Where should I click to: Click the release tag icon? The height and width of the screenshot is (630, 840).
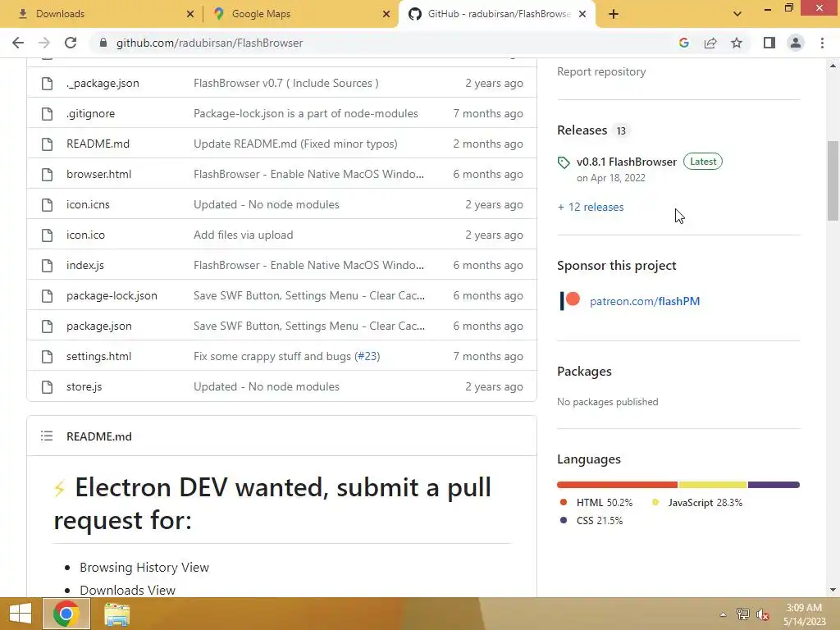pos(564,162)
